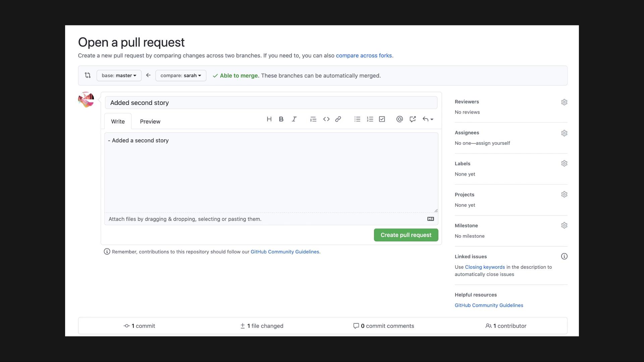Select the Write tab
644x362 pixels.
118,121
